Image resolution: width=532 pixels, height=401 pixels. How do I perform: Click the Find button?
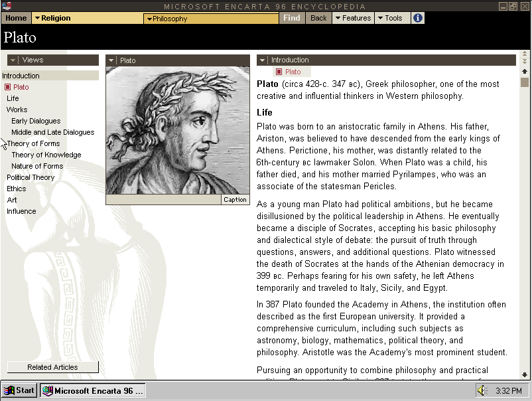pos(292,18)
